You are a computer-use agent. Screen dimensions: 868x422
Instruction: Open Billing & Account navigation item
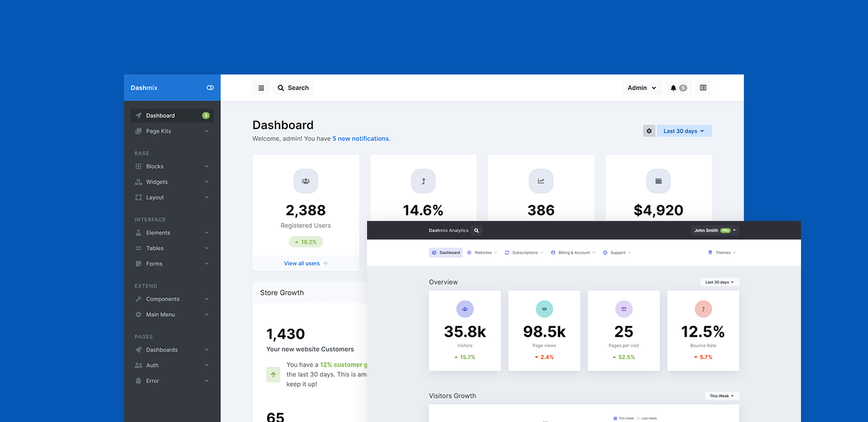click(573, 253)
